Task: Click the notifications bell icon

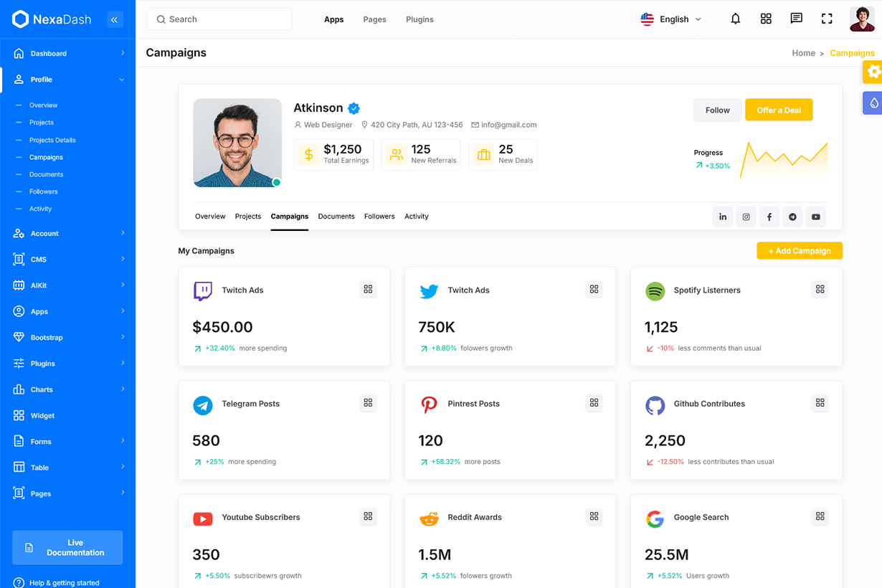Action: pos(735,19)
